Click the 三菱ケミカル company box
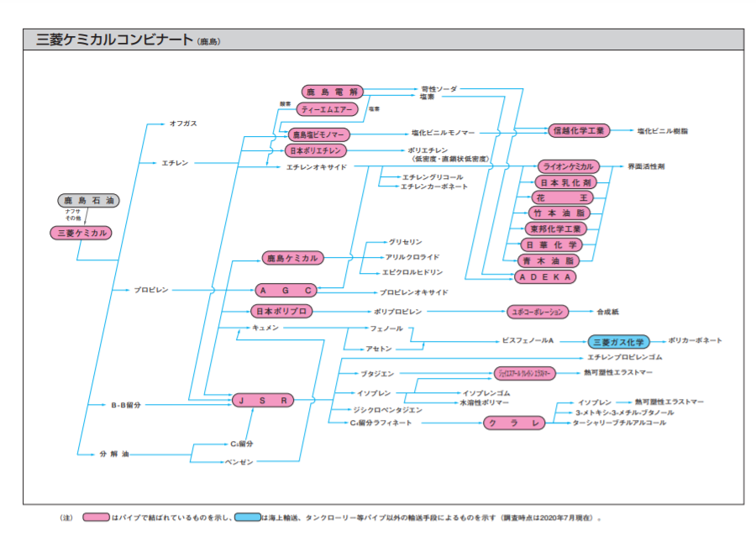This screenshot has height=546, width=756. pos(81,233)
